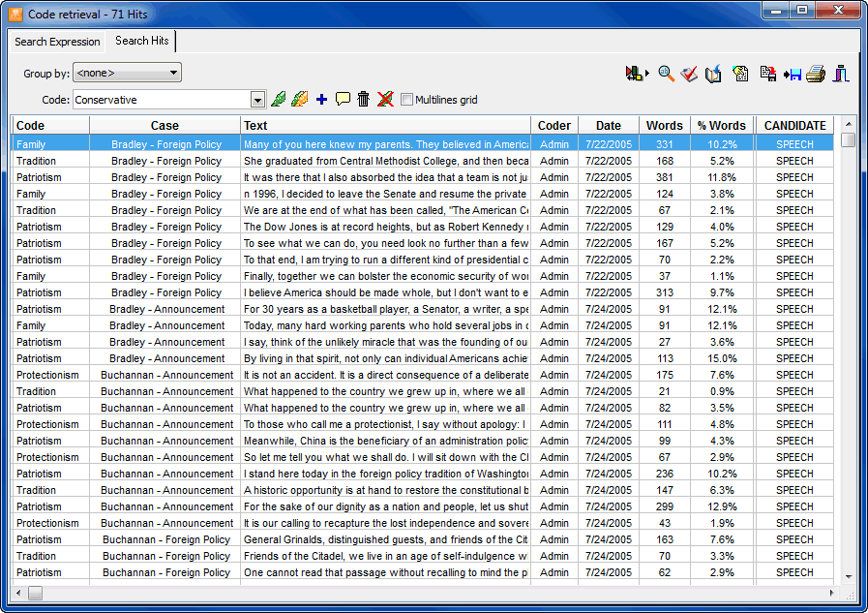
Task: Select the row 'Meanwhile, China is the beneficiary'
Action: click(x=422, y=441)
